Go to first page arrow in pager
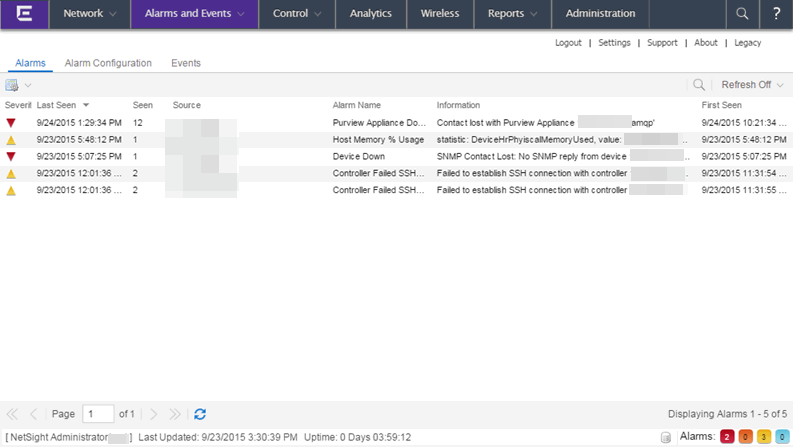 12,414
